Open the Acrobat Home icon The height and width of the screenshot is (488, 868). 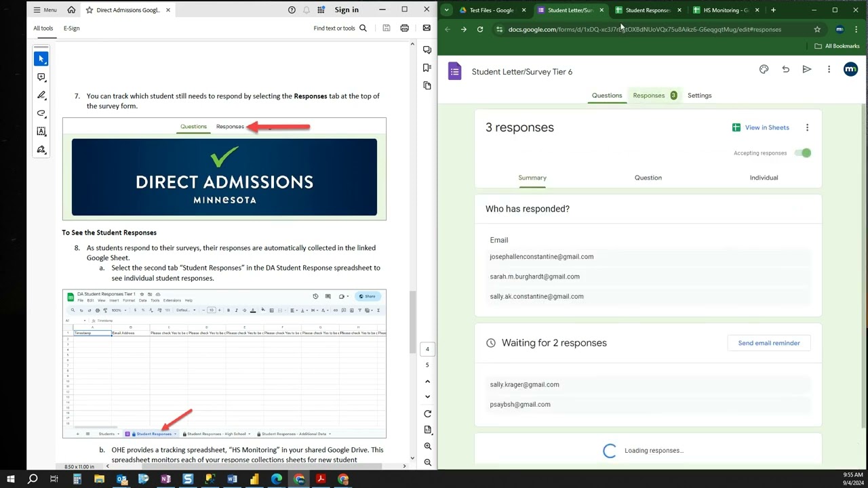[x=71, y=10]
